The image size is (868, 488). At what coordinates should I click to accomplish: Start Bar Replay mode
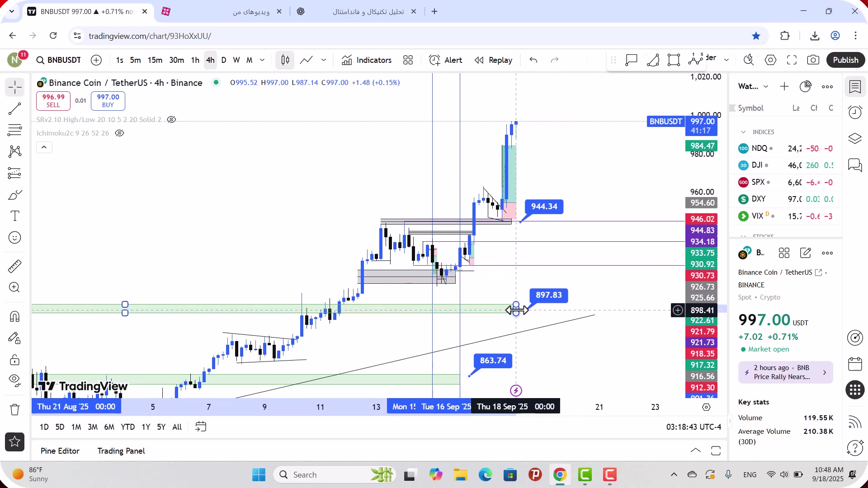[x=493, y=60]
